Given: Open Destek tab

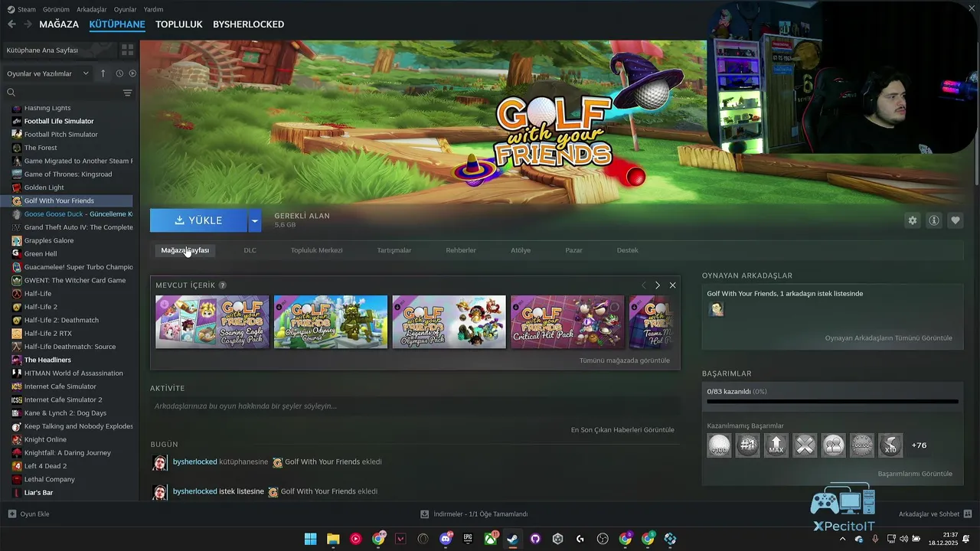Looking at the screenshot, I should (x=628, y=250).
